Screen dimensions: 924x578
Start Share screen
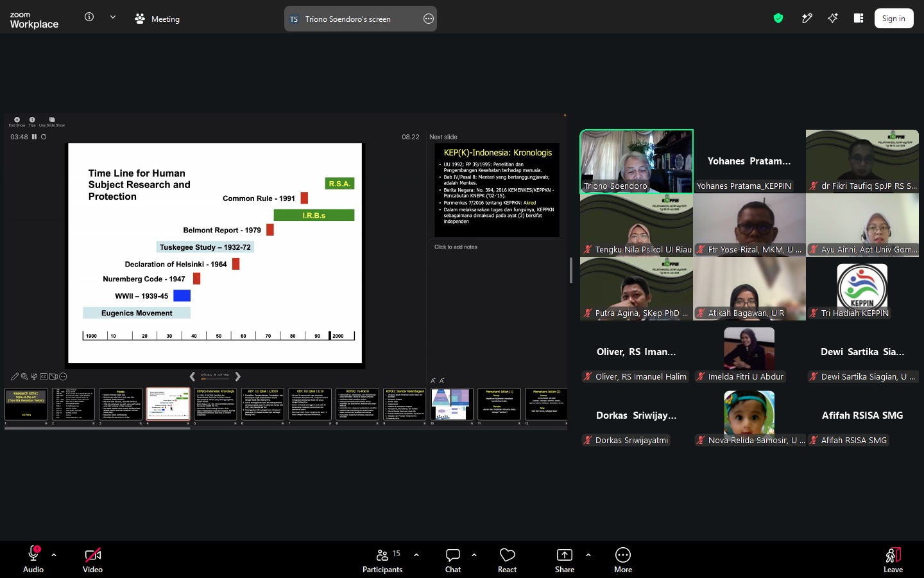tap(565, 559)
